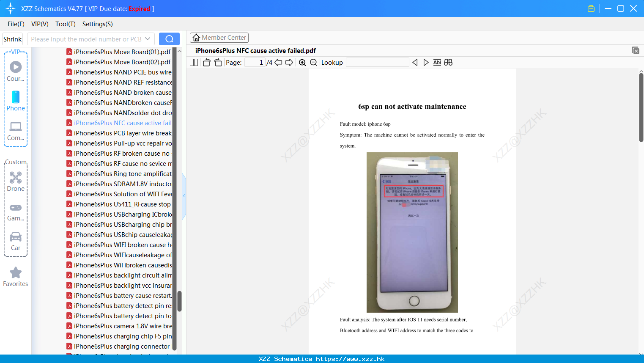Zoom in on the PDF

click(302, 63)
